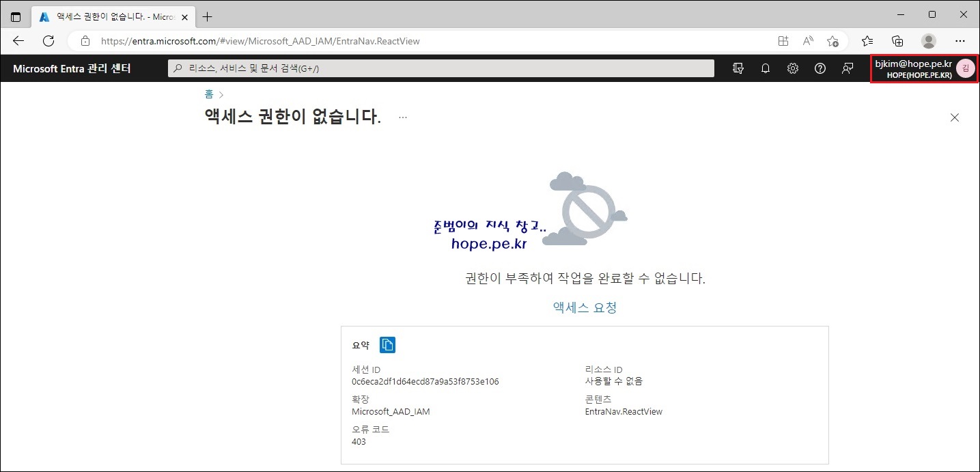Focus the resource search box
Image resolution: width=980 pixels, height=472 pixels.
pyautogui.click(x=441, y=68)
